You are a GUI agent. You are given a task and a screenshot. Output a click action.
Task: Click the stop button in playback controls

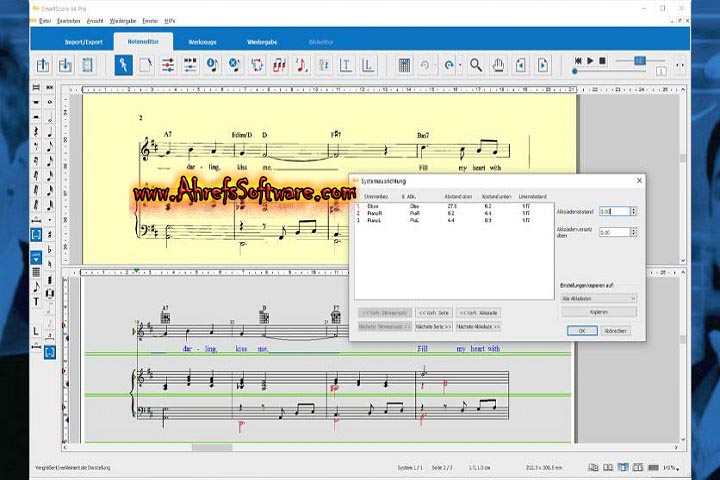(x=602, y=60)
